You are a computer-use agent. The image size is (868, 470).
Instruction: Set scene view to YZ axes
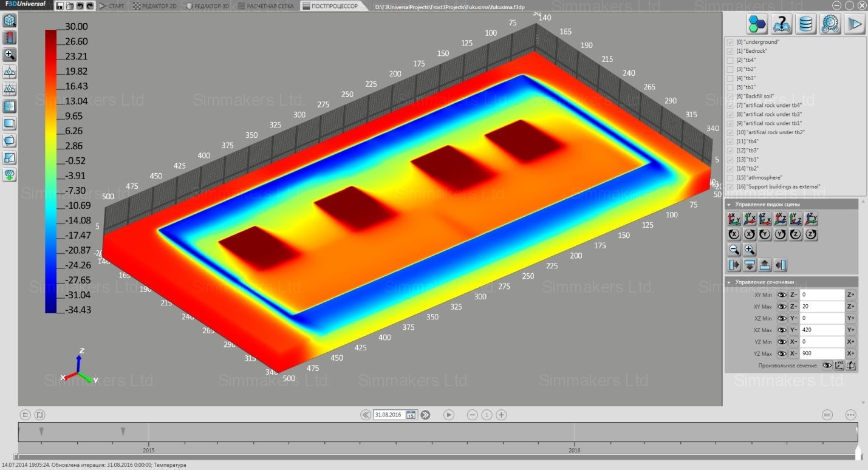coord(795,219)
